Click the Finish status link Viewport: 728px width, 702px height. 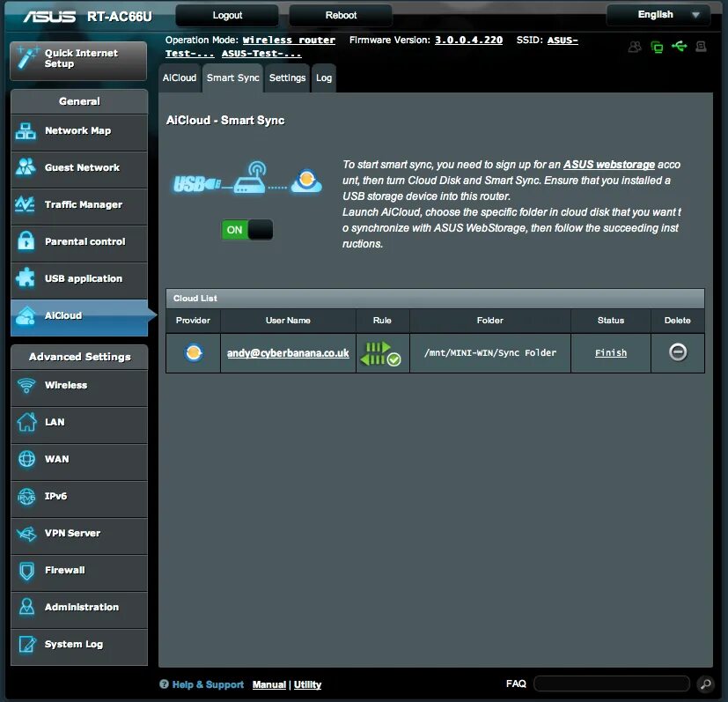click(611, 353)
